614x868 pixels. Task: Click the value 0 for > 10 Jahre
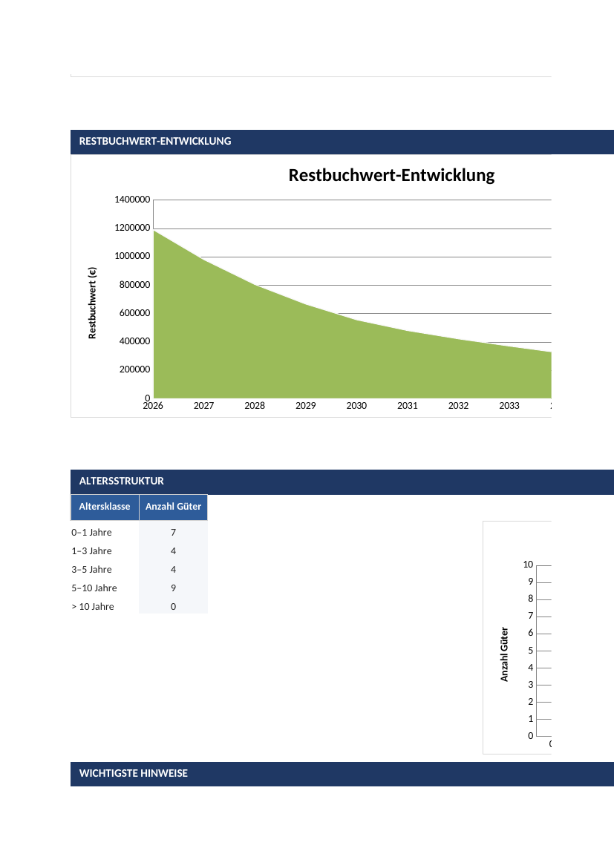click(174, 607)
